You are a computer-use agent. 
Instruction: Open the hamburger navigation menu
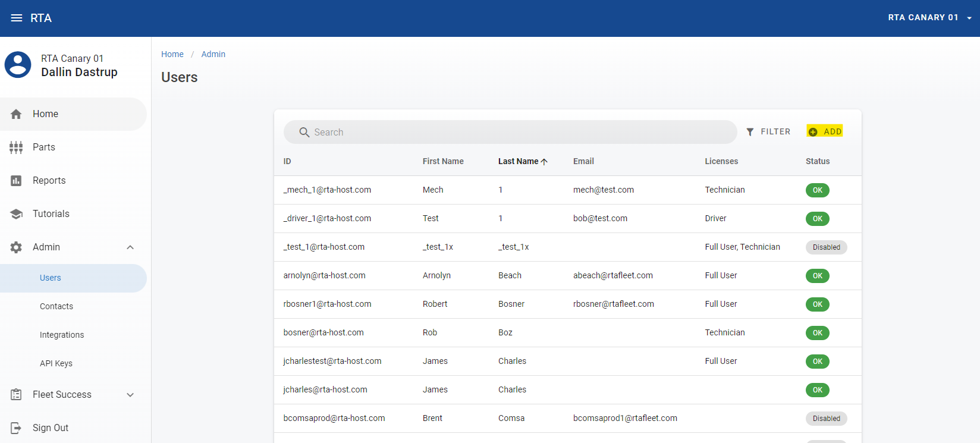[x=17, y=18]
